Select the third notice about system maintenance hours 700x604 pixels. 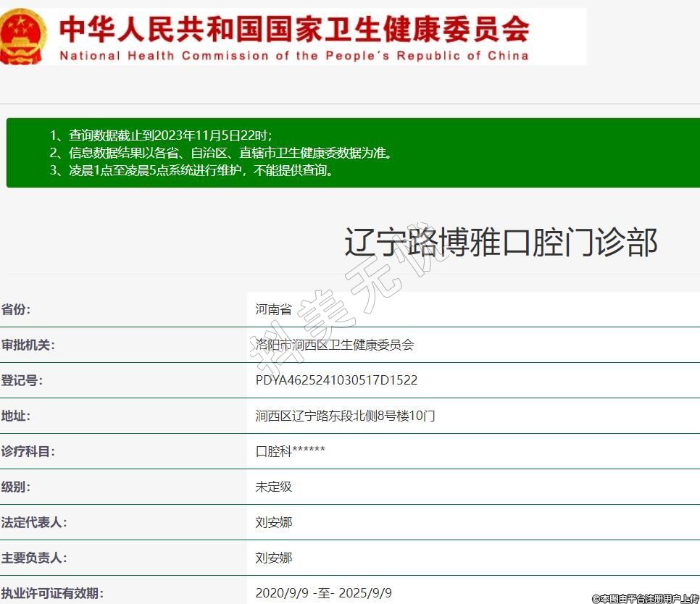coord(191,171)
